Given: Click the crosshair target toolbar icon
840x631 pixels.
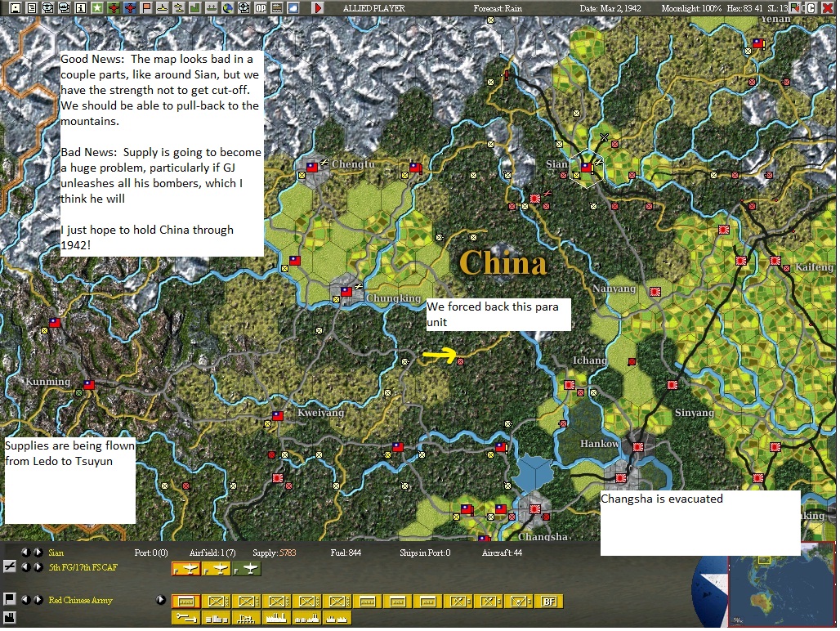Looking at the screenshot, I should pyautogui.click(x=244, y=8).
